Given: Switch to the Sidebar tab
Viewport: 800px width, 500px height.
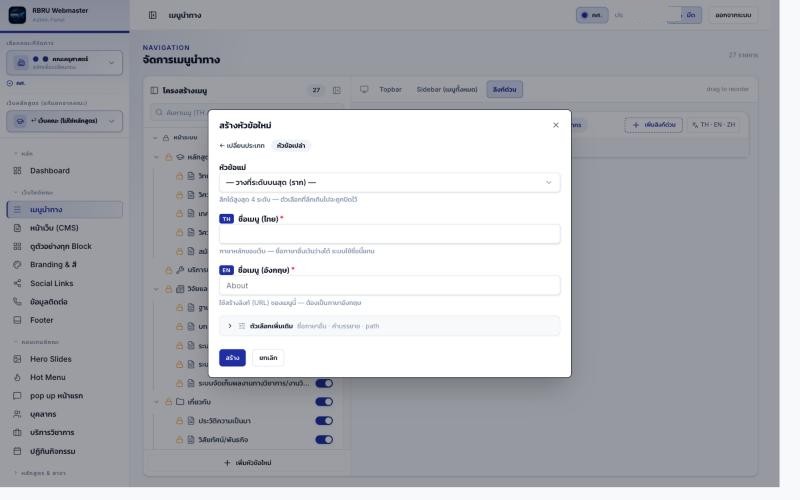Looking at the screenshot, I should click(x=446, y=89).
